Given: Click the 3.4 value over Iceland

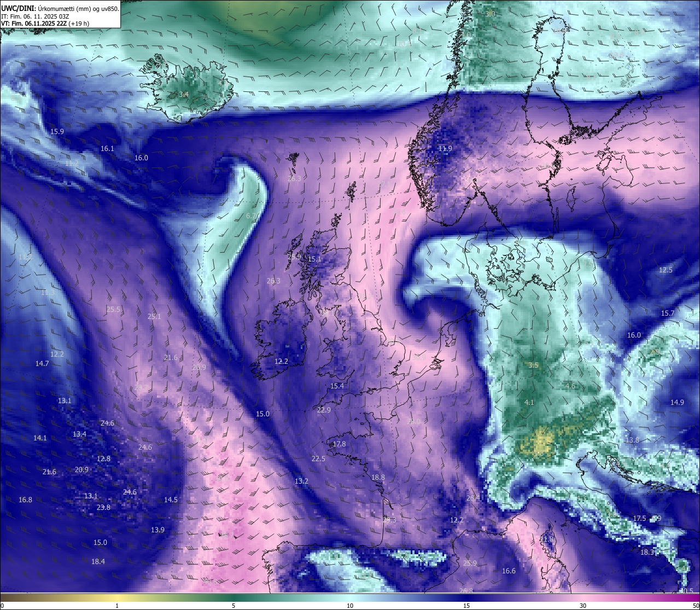Looking at the screenshot, I should 184,94.
